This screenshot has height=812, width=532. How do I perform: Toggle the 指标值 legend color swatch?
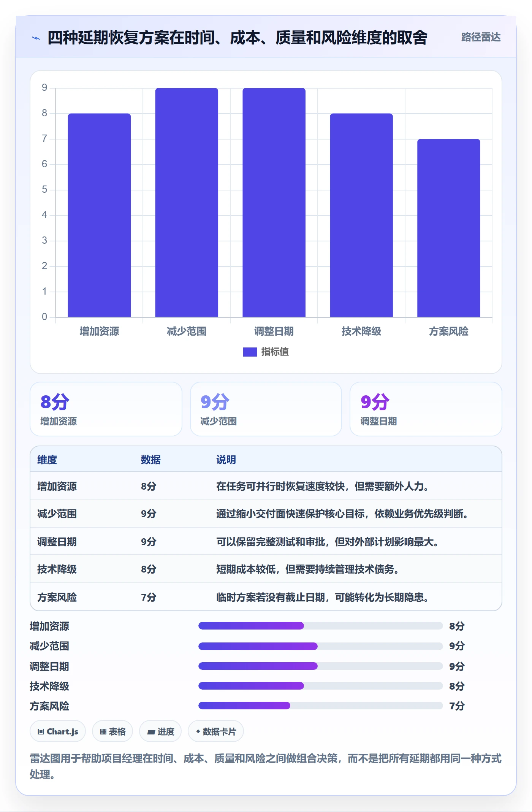tap(250, 352)
